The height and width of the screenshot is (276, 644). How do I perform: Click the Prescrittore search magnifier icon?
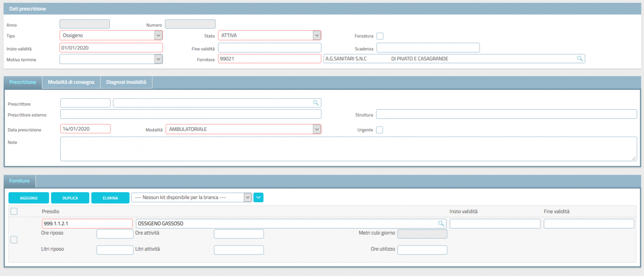coord(316,103)
